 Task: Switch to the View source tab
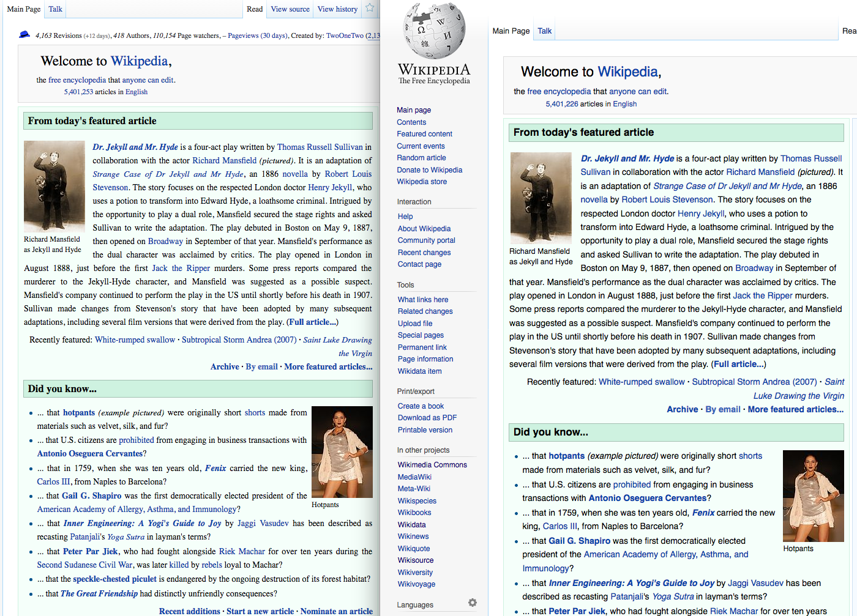[290, 9]
